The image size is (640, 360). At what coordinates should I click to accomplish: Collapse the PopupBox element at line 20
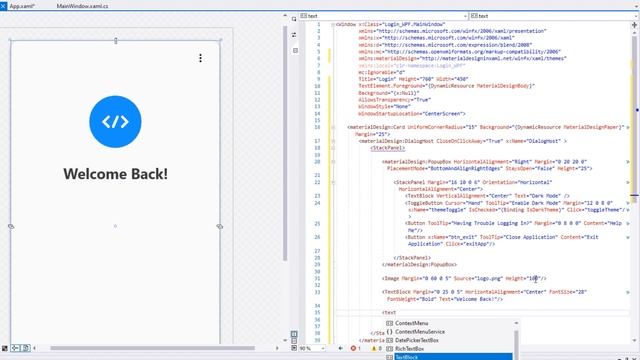tap(333, 162)
